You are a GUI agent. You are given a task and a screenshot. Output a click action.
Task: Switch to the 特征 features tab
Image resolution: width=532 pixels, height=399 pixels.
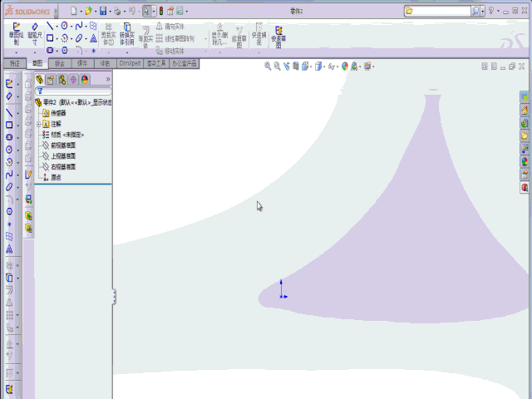pos(15,63)
